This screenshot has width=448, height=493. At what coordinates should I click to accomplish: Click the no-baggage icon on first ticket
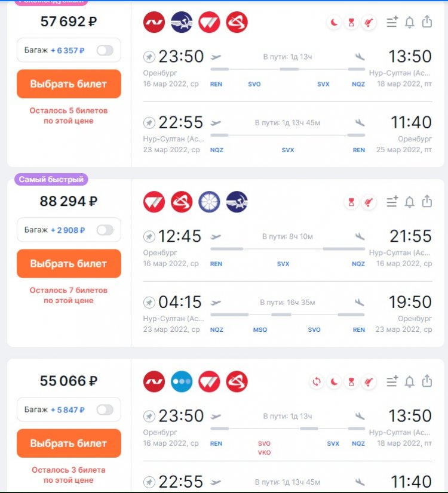[369, 22]
